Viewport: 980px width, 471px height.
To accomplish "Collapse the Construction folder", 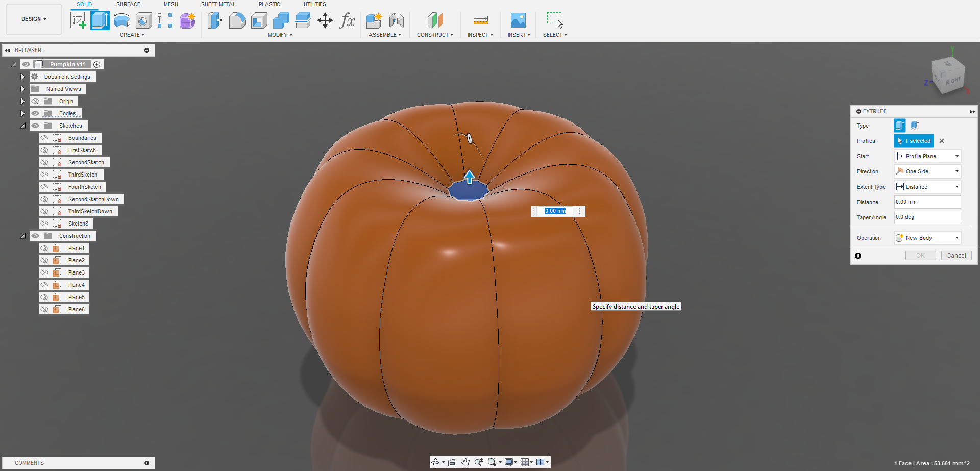I will 22,236.
